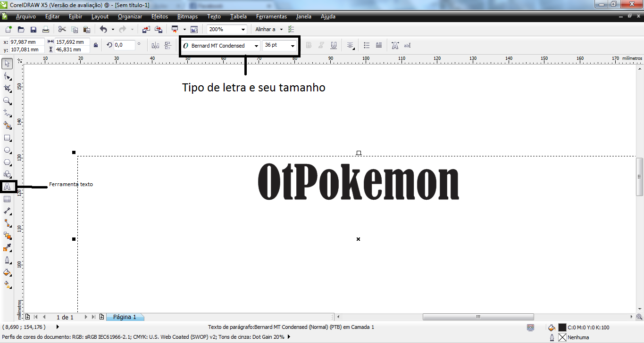
Task: Select the Connector tool
Action: click(7, 223)
